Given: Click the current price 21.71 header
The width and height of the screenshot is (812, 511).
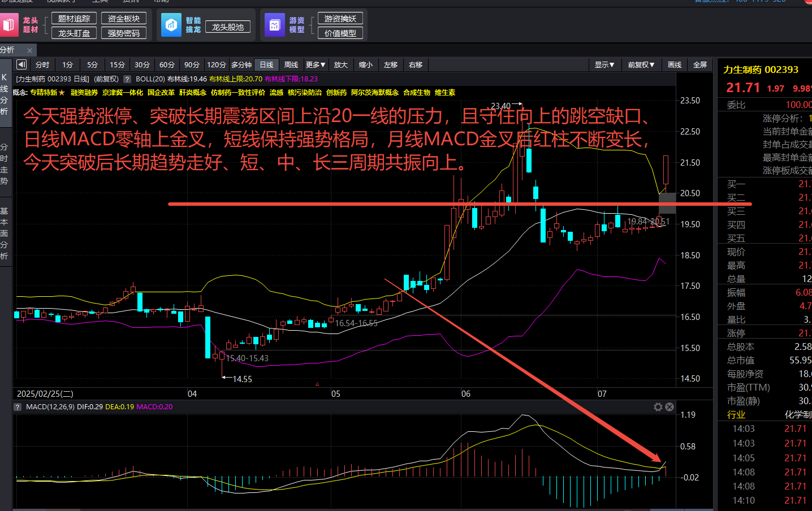Looking at the screenshot, I should point(743,88).
